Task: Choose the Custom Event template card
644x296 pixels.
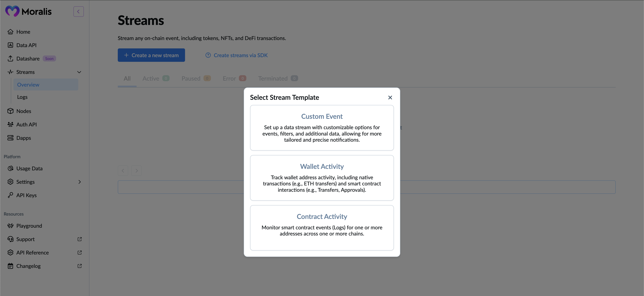Action: click(x=322, y=128)
